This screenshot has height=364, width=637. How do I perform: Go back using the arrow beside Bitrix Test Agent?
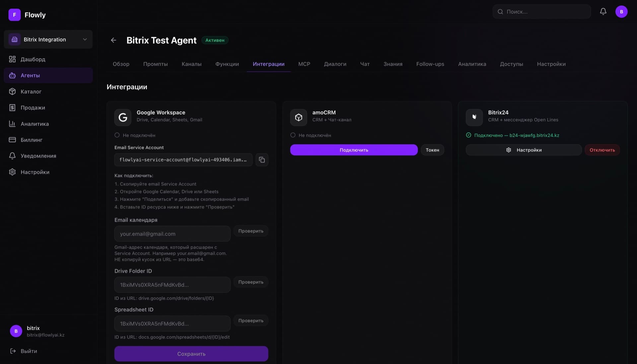[113, 40]
